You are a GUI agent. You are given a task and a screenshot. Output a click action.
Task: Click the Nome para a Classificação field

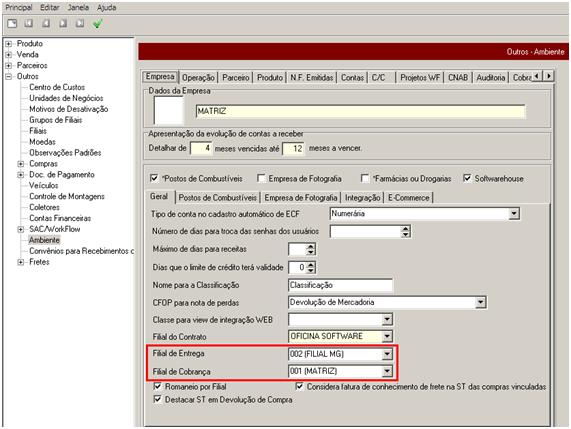click(340, 285)
